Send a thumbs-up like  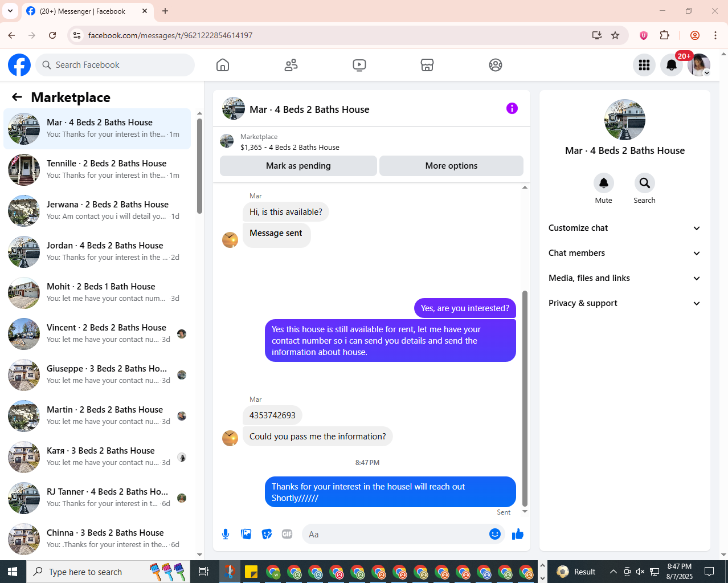(x=518, y=534)
